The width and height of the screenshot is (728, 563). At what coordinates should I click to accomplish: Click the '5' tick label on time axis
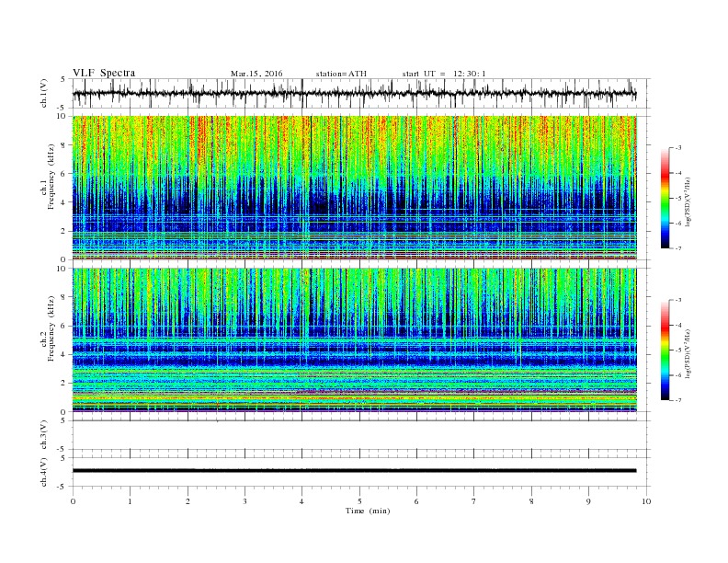pyautogui.click(x=359, y=501)
